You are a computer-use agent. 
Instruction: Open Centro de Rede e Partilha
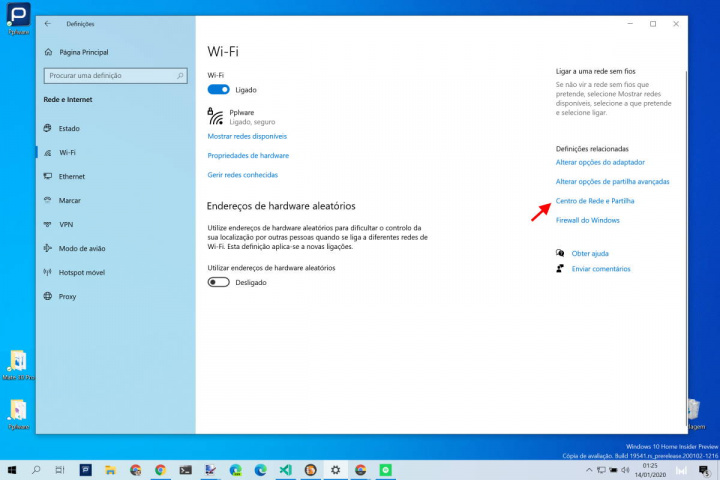tap(594, 201)
